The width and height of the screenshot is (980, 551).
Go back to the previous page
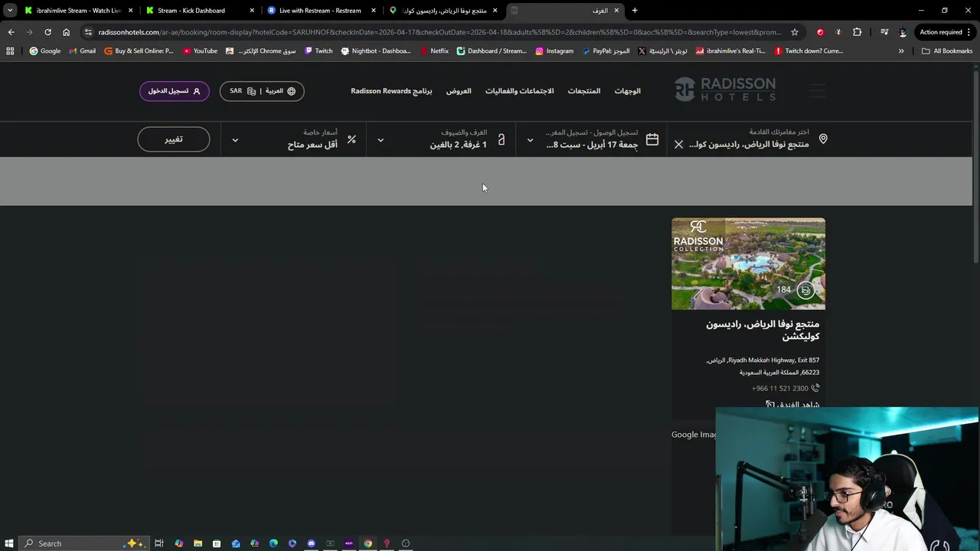pos(11,32)
